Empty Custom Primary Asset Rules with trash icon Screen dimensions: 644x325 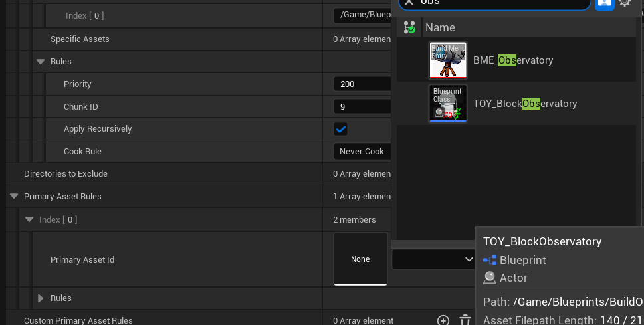pos(465,320)
